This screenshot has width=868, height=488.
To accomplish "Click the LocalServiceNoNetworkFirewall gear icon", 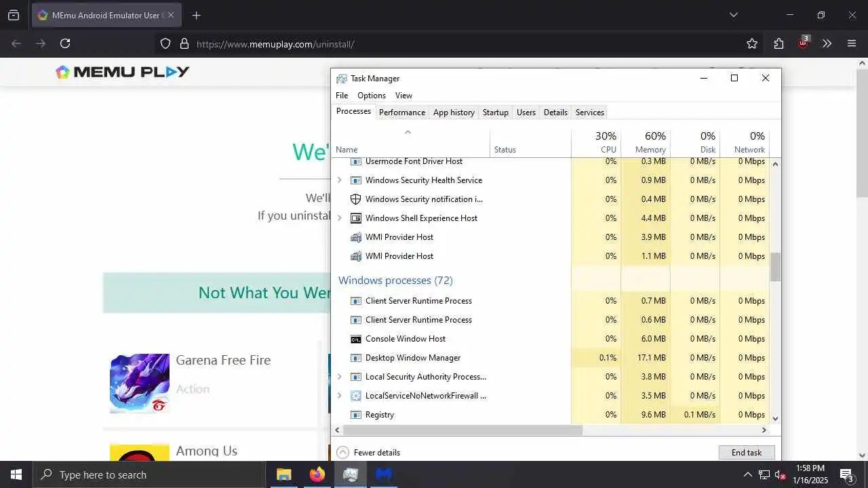I will point(355,396).
